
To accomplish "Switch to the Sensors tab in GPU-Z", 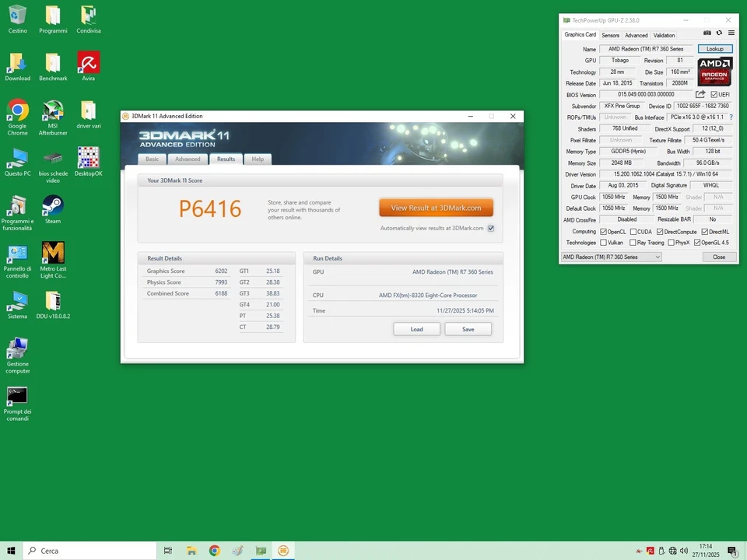I will 610,35.
